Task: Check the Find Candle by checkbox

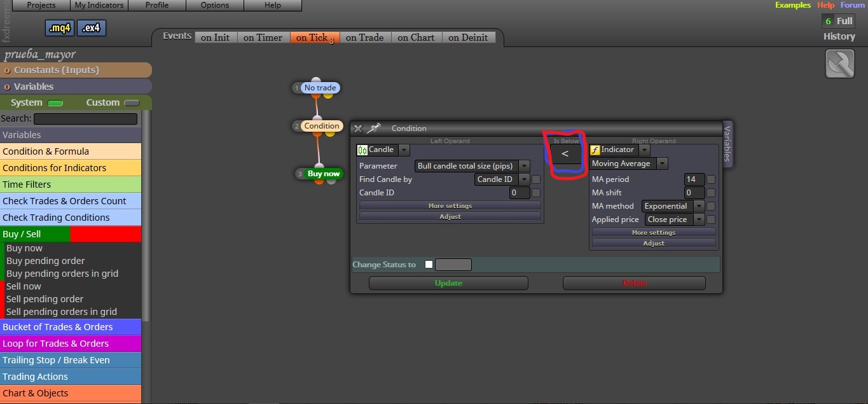Action: pyautogui.click(x=536, y=179)
